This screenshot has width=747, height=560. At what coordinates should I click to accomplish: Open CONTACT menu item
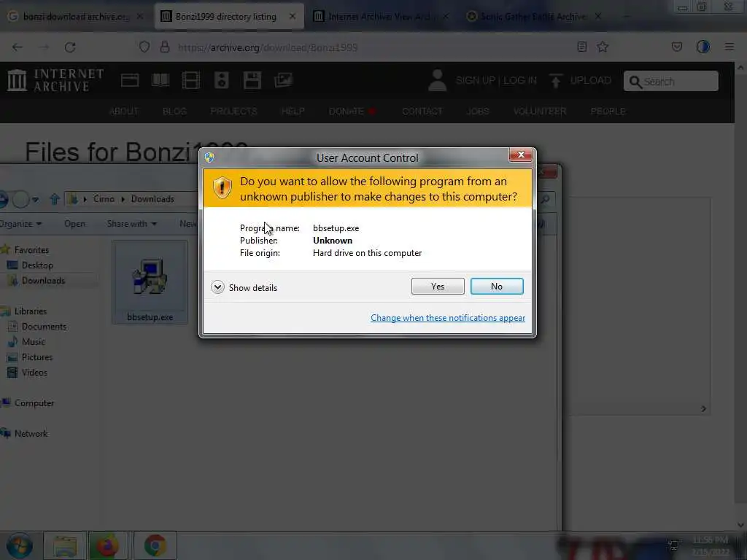[422, 111]
